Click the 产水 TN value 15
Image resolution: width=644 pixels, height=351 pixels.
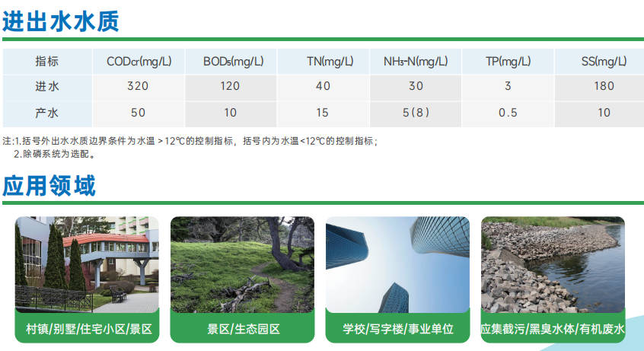tap(323, 113)
